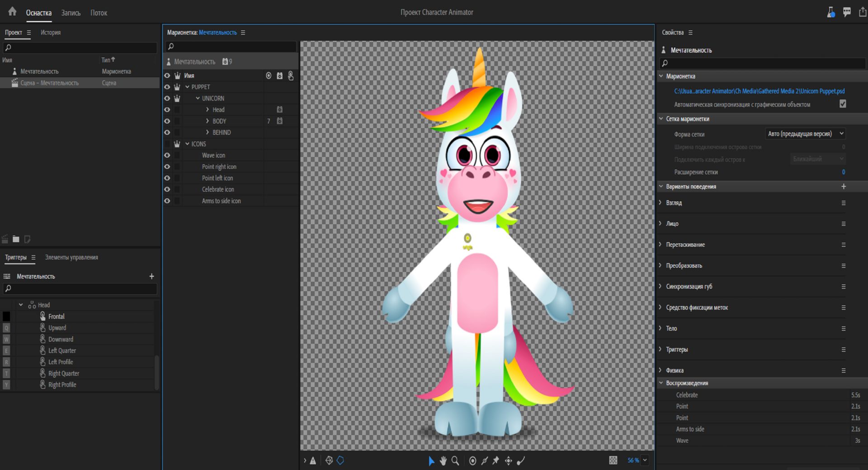Expand the Head layer group
This screenshot has width=868, height=470.
pyautogui.click(x=208, y=110)
